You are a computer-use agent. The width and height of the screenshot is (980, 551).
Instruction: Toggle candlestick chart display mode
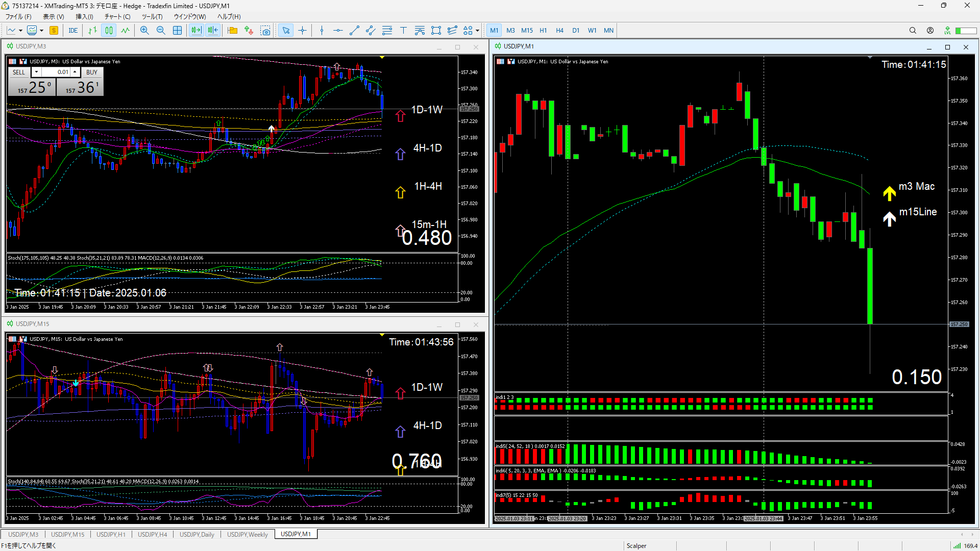(x=109, y=31)
